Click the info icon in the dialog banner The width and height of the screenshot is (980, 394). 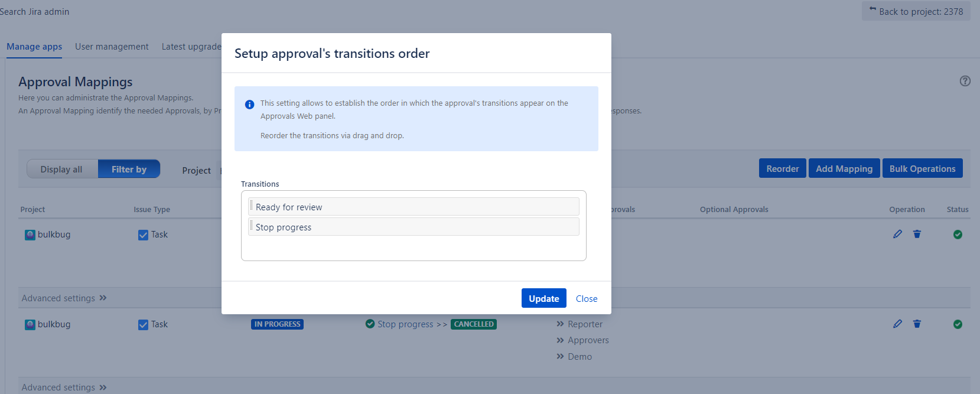click(x=249, y=105)
